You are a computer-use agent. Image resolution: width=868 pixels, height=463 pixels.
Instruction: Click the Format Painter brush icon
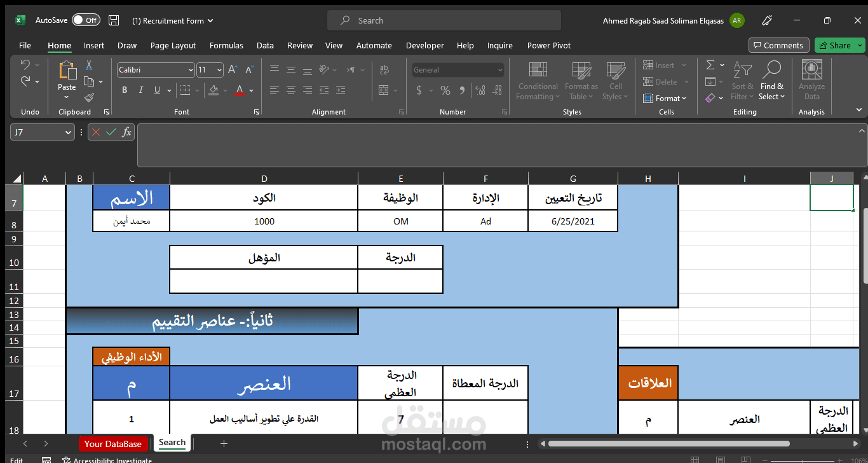pyautogui.click(x=89, y=97)
